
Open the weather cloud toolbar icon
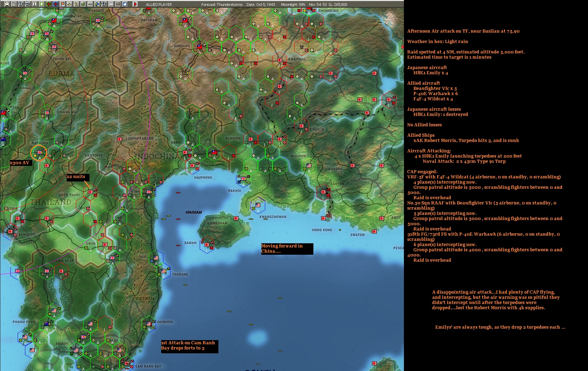click(x=125, y=4)
